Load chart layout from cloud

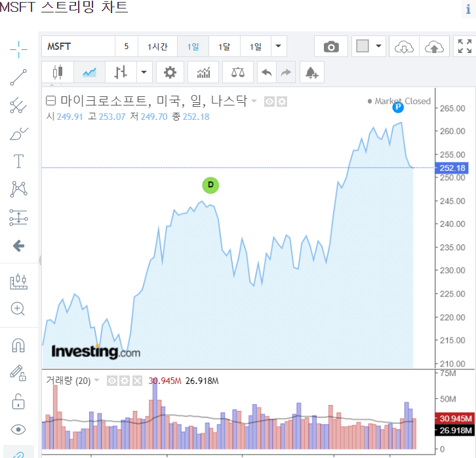click(404, 47)
